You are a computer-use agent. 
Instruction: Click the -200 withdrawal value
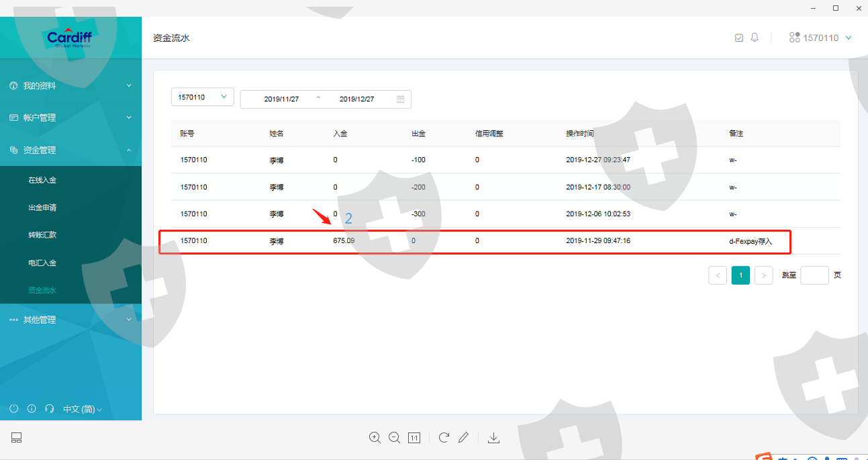pyautogui.click(x=418, y=187)
